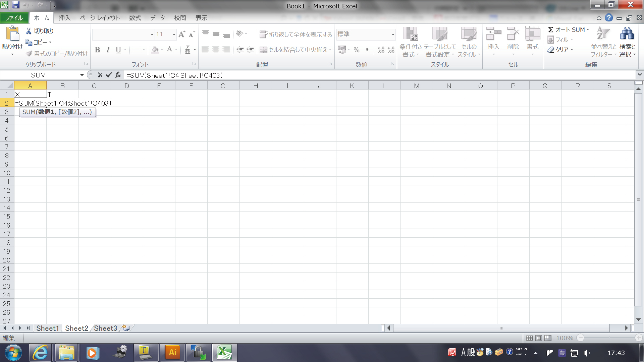Expand the AutoSum (オート SUM) dropdown arrow
This screenshot has width=644, height=362.
pyautogui.click(x=588, y=30)
